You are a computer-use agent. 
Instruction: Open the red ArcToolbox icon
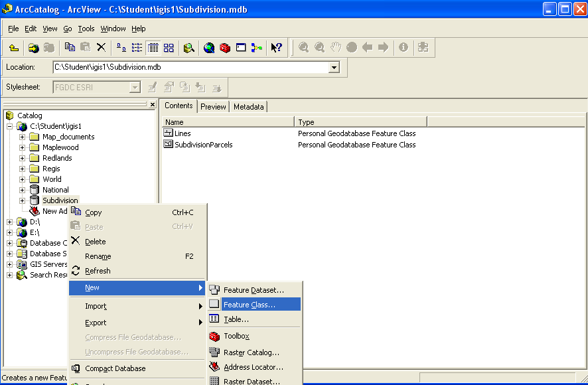pos(225,48)
